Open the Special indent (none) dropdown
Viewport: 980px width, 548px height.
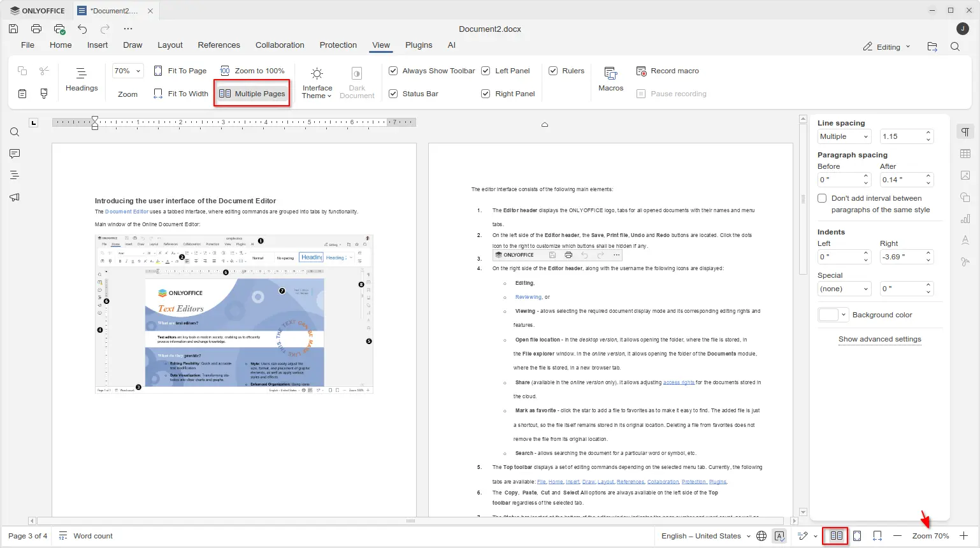(x=844, y=289)
